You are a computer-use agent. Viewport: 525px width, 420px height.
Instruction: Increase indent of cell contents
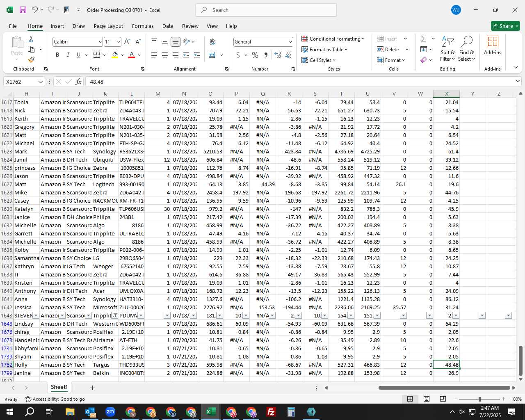tap(197, 55)
